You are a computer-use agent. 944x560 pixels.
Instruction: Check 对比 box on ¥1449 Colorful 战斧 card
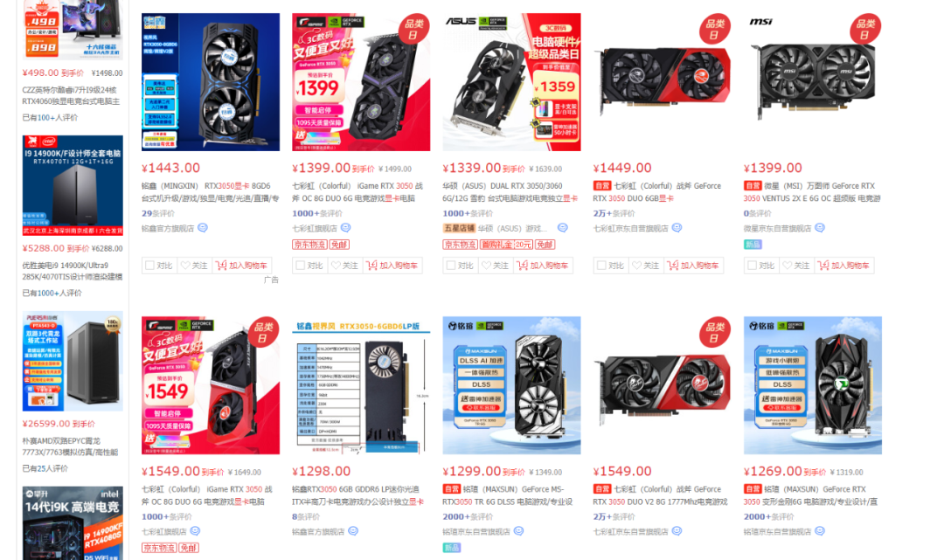point(601,266)
